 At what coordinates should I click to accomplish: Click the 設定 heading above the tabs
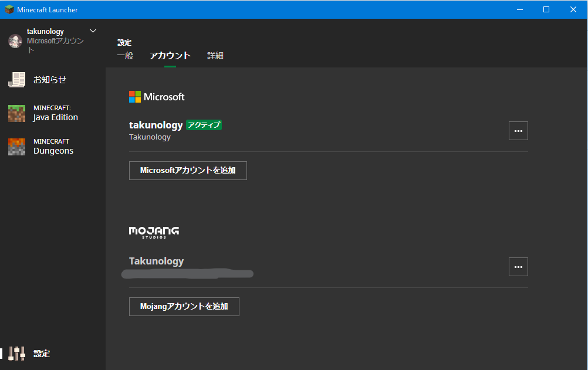[124, 42]
